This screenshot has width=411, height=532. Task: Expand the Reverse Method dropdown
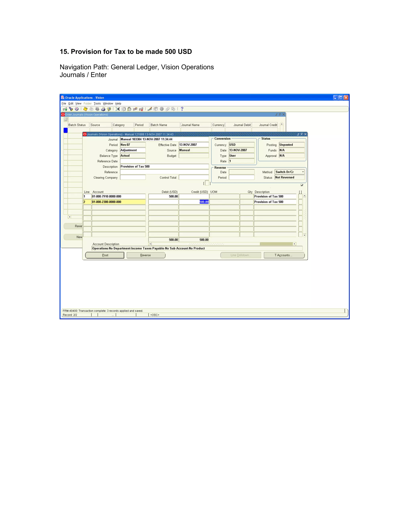[303, 172]
